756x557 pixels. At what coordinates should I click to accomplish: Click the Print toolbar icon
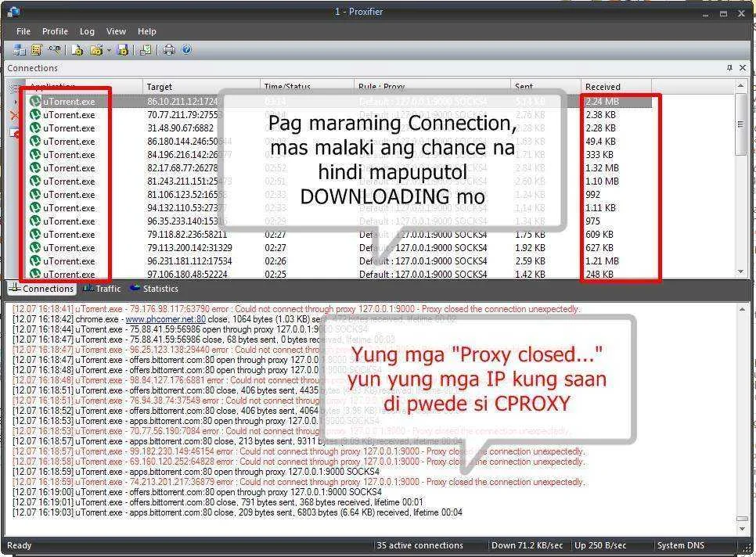(x=169, y=49)
